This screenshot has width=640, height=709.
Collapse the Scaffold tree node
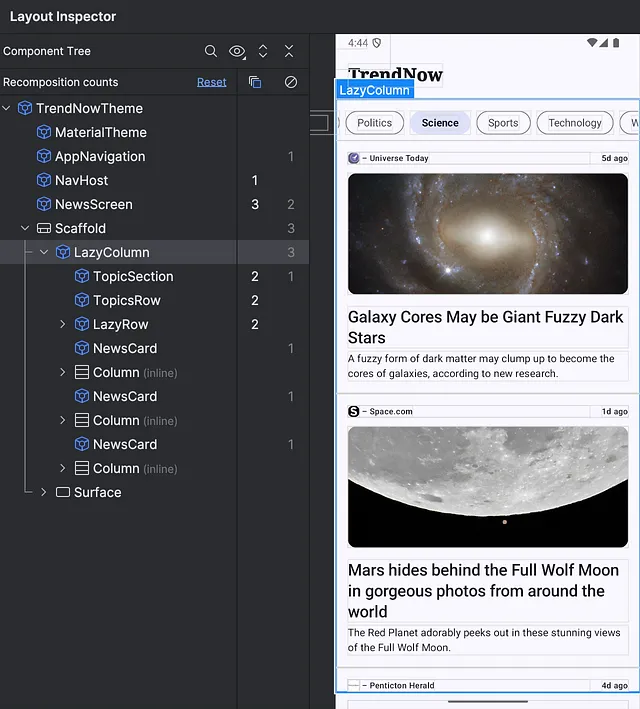25,228
